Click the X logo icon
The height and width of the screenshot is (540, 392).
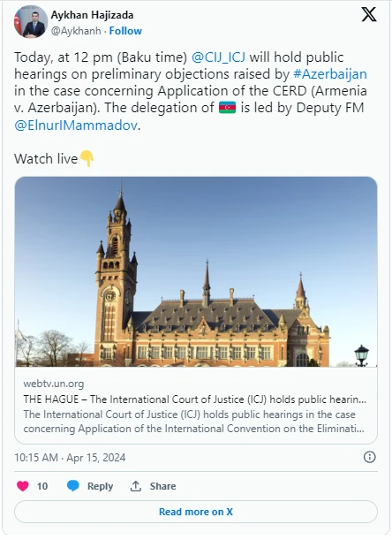pyautogui.click(x=368, y=14)
